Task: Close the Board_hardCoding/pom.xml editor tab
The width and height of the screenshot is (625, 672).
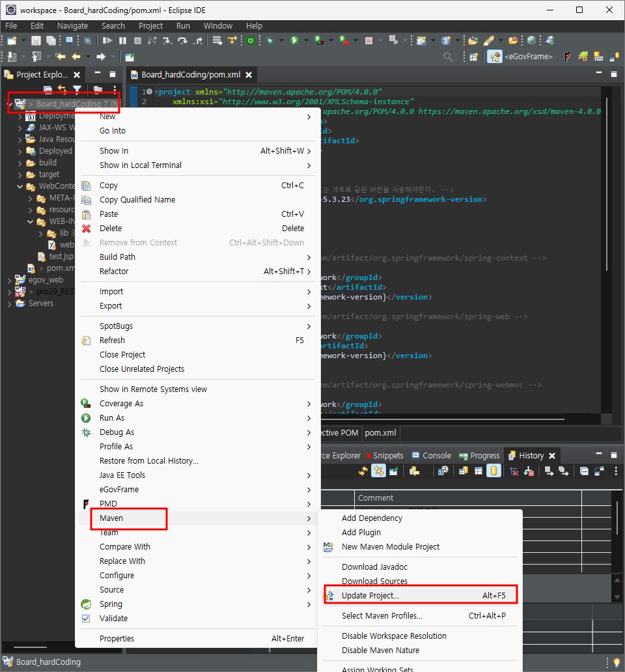Action: (x=249, y=75)
